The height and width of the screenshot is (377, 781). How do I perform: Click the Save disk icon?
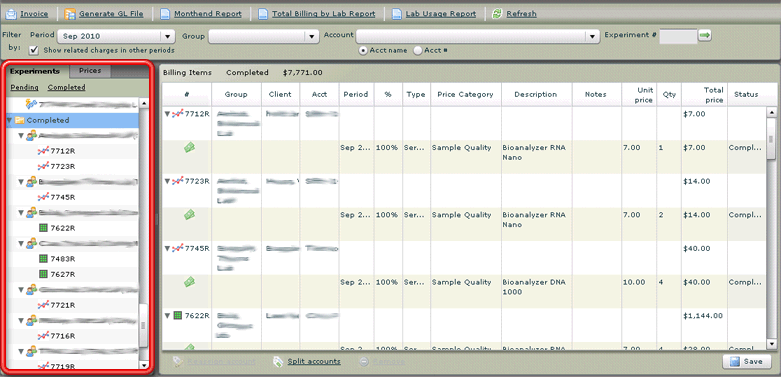pos(735,362)
